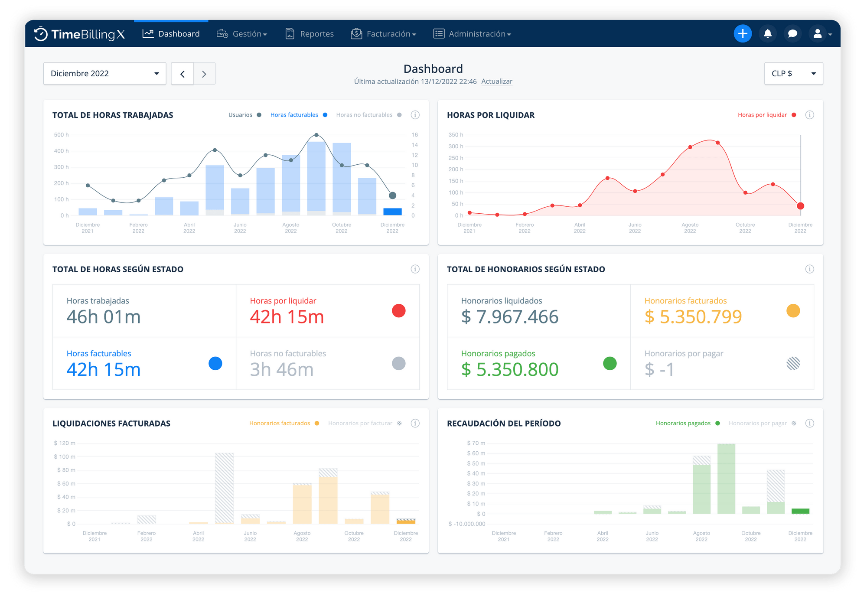The height and width of the screenshot is (616, 867).
Task: Select the Reportes document icon
Action: coord(290,33)
